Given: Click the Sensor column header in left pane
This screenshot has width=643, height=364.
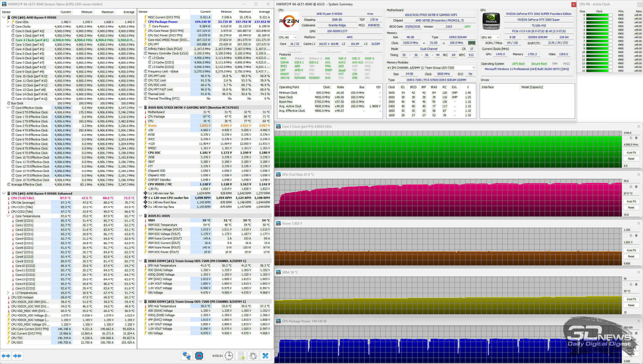Looking at the screenshot, I should pyautogui.click(x=25, y=12).
